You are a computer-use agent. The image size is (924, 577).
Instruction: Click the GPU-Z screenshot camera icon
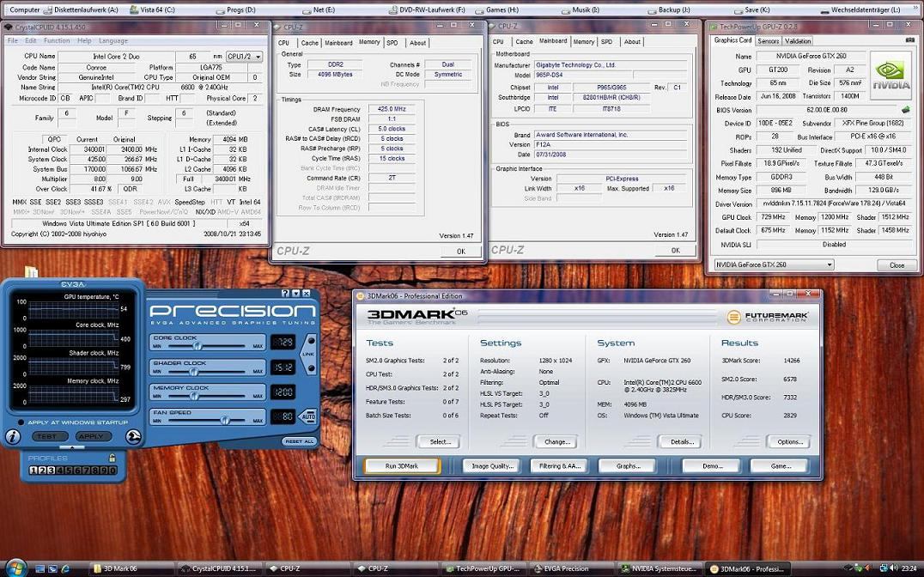point(910,40)
